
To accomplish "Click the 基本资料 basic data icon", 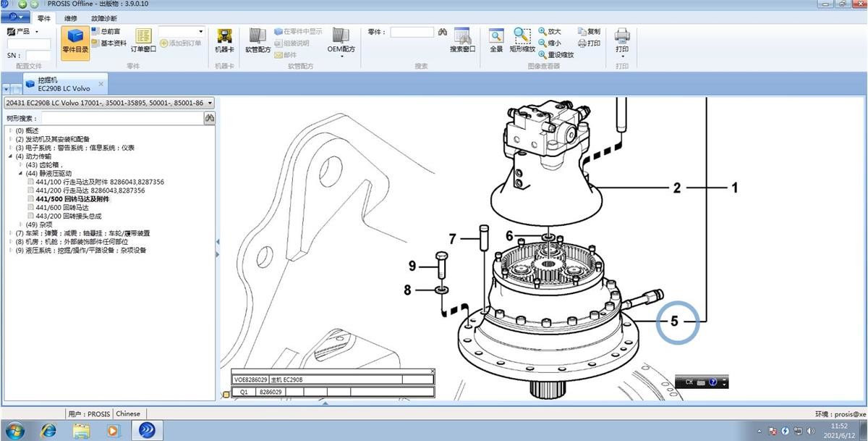I will point(96,43).
